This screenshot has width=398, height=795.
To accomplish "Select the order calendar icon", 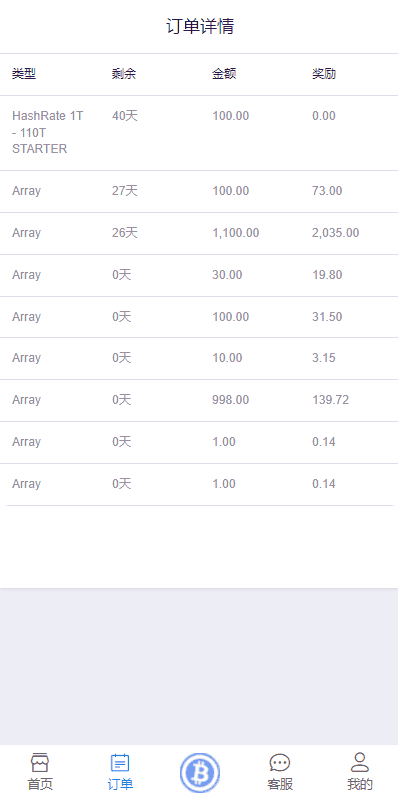I will [120, 762].
